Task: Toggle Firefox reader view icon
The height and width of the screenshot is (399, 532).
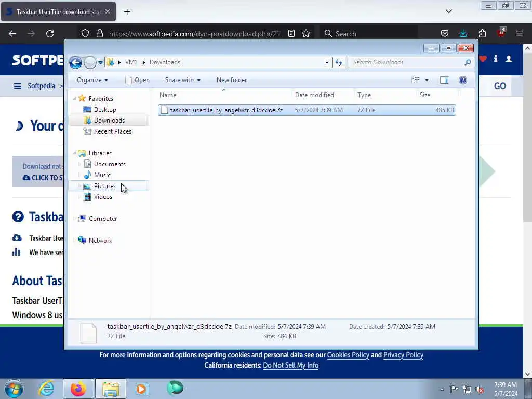Action: tap(291, 33)
